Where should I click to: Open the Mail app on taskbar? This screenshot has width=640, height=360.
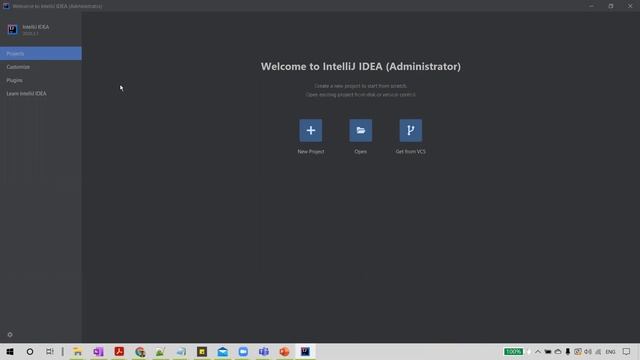[x=222, y=351]
